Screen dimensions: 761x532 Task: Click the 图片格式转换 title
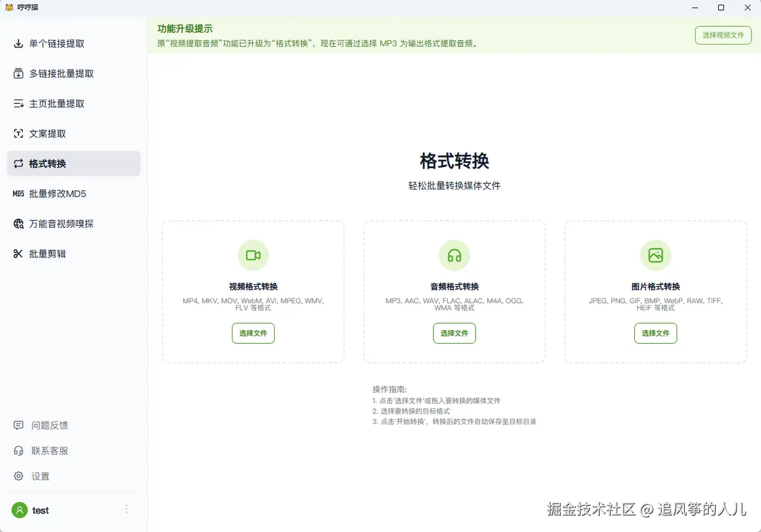(656, 287)
